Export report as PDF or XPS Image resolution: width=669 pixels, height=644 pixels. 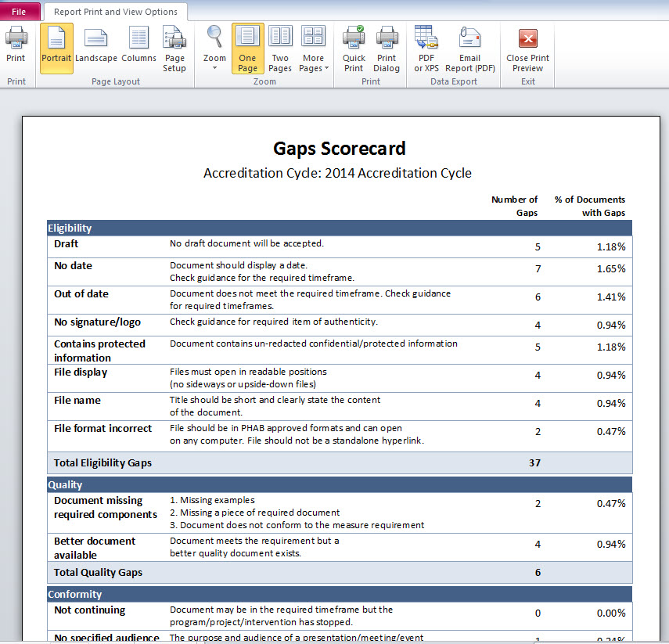[426, 49]
